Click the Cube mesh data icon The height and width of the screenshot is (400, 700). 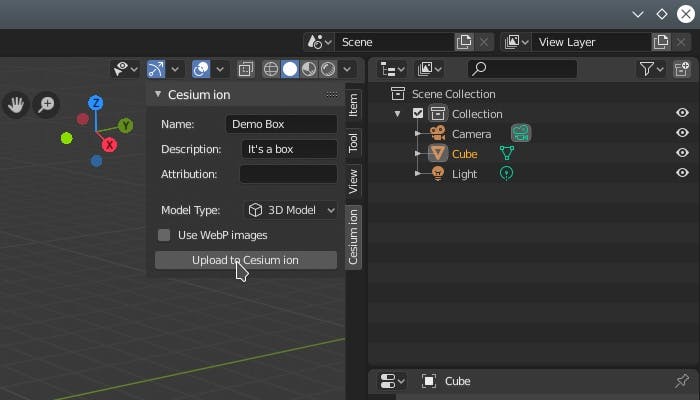[x=507, y=153]
